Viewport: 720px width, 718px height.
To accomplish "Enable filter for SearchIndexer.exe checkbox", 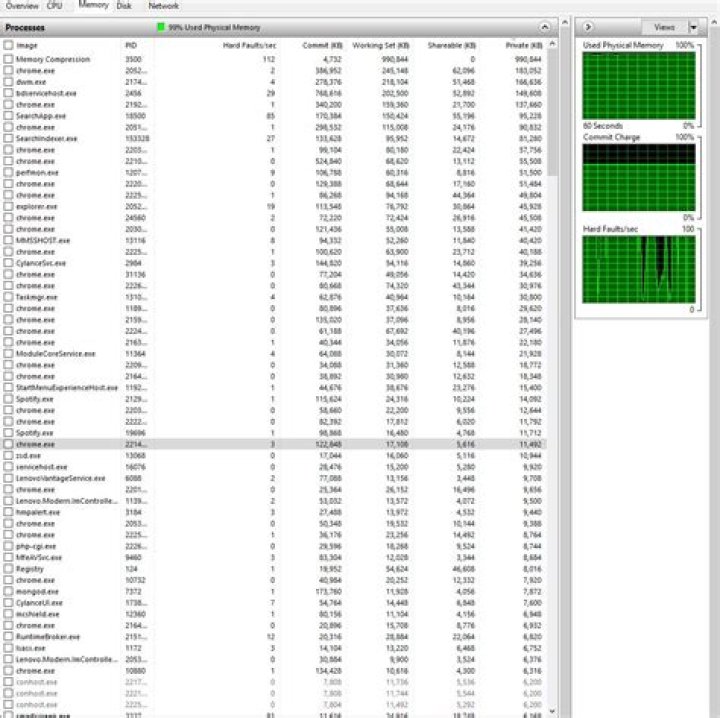I will (x=8, y=138).
